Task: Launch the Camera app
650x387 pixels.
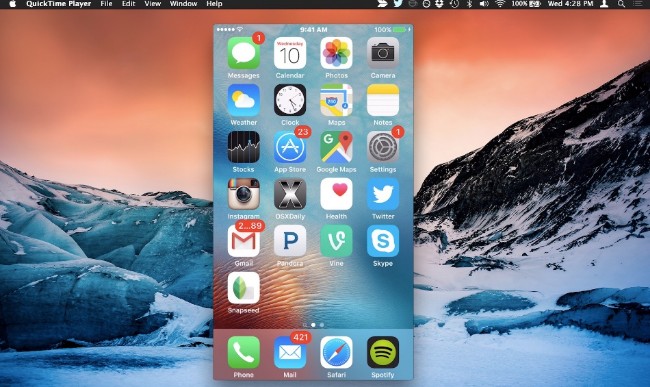Action: pyautogui.click(x=383, y=53)
